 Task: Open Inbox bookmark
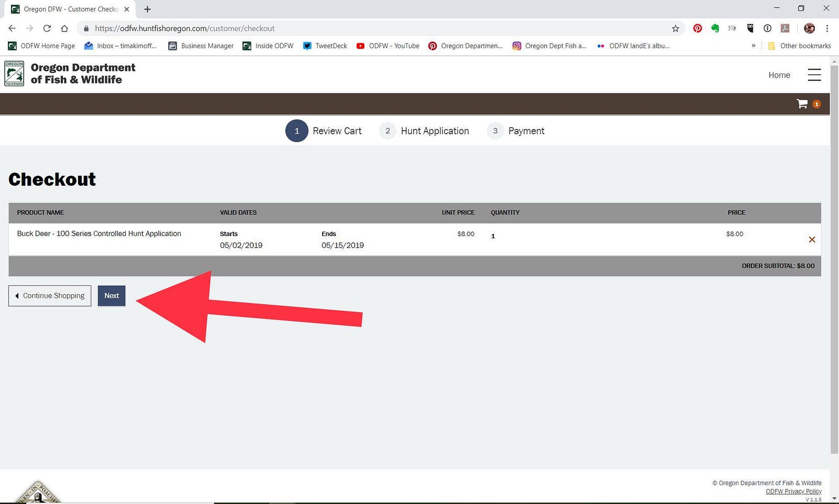(x=121, y=46)
